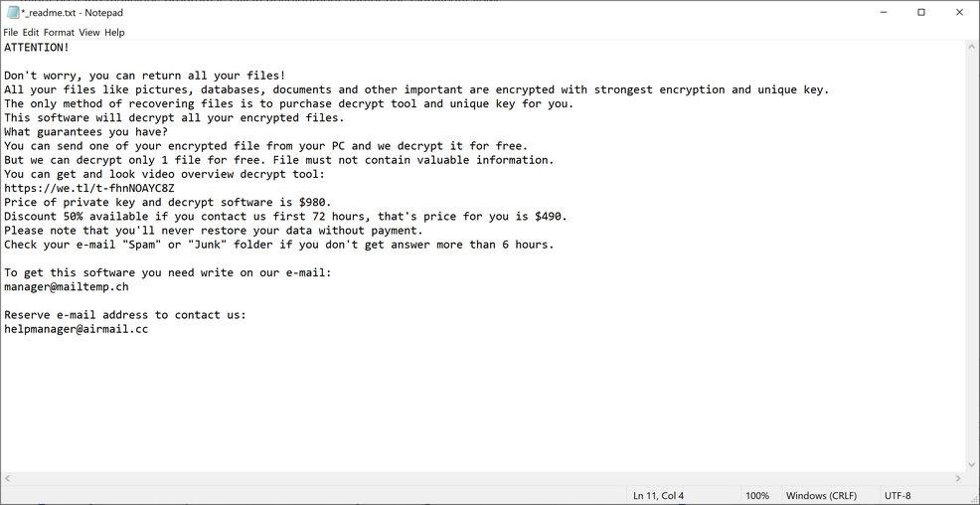Open the Edit menu
980x505 pixels.
point(31,33)
